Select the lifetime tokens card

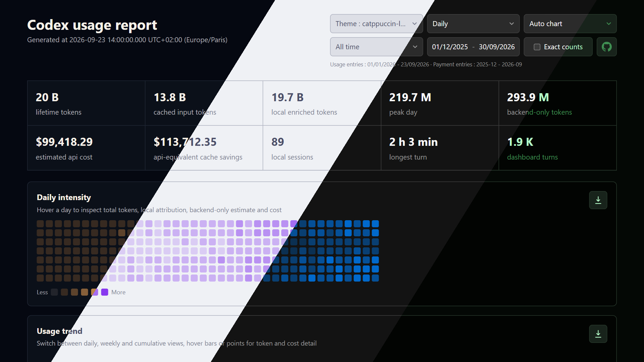pyautogui.click(x=86, y=103)
